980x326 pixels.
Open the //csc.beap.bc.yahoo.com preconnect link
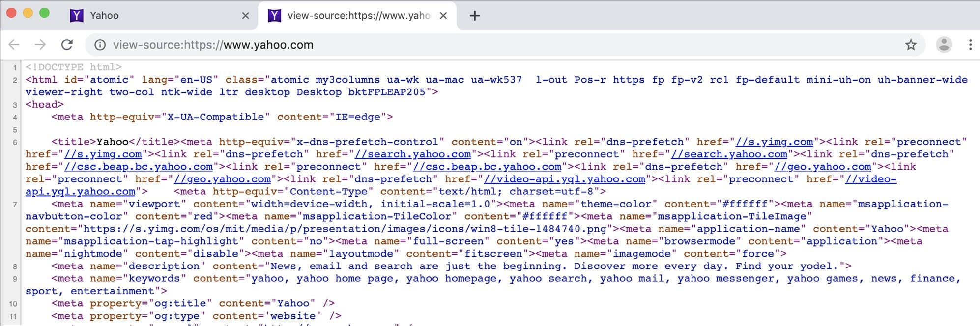[x=487, y=167]
